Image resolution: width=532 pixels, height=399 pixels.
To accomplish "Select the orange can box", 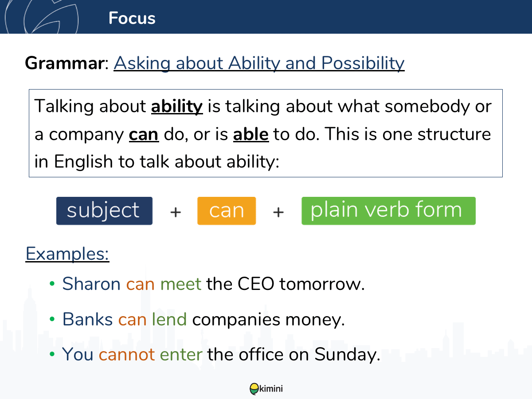I will pyautogui.click(x=227, y=211).
